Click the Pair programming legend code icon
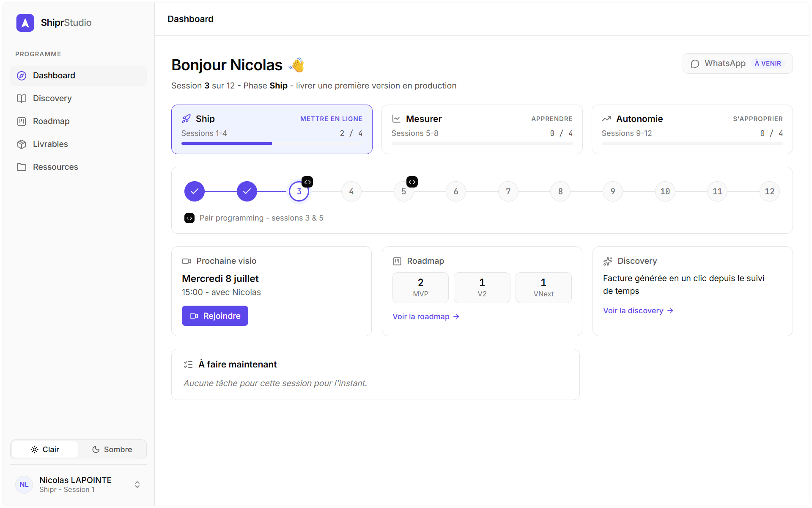The height and width of the screenshot is (508, 812). 189,218
